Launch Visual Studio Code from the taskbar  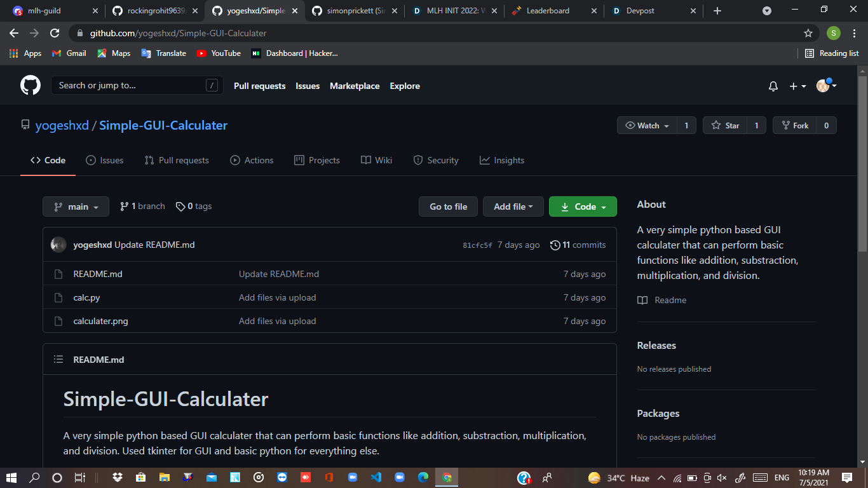(376, 477)
